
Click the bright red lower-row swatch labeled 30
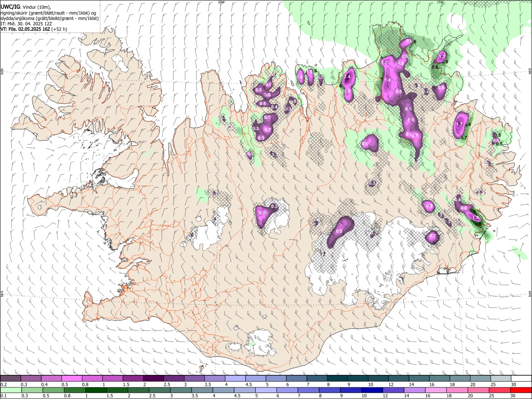(x=521, y=390)
